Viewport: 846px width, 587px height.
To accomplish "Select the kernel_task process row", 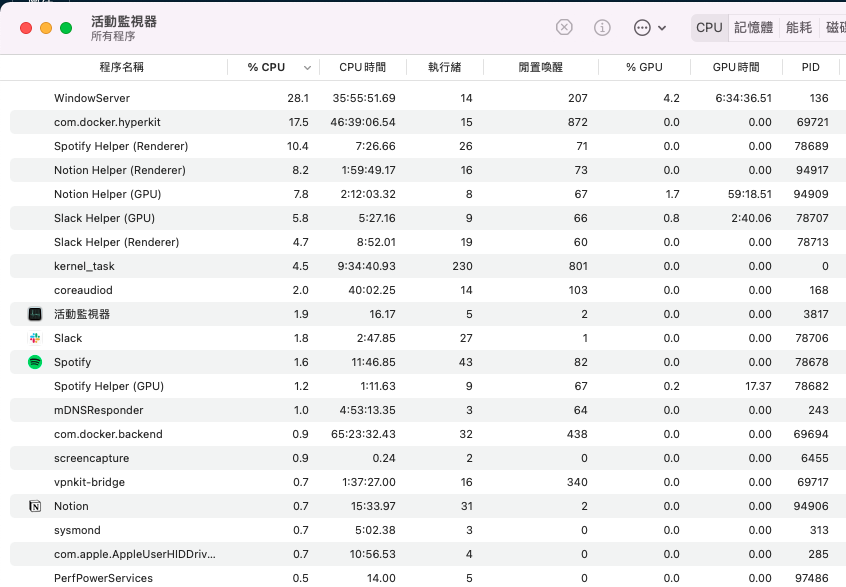I will 428,266.
